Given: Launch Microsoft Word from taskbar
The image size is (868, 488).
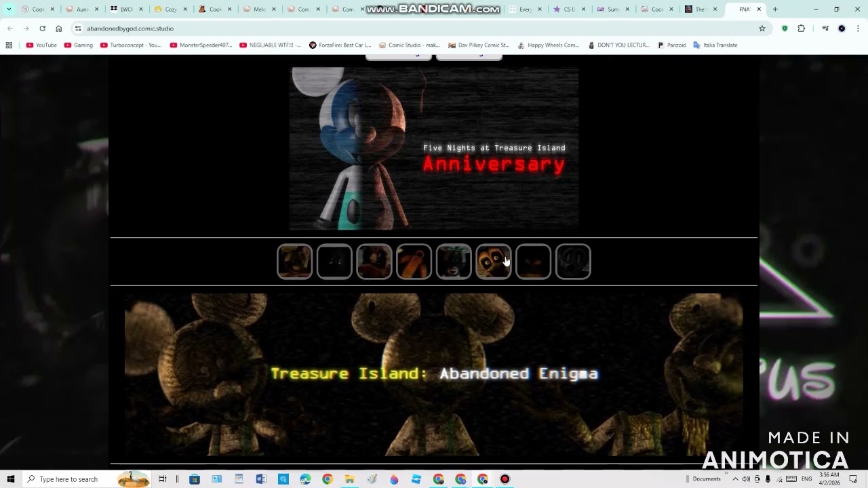Looking at the screenshot, I should 261,479.
